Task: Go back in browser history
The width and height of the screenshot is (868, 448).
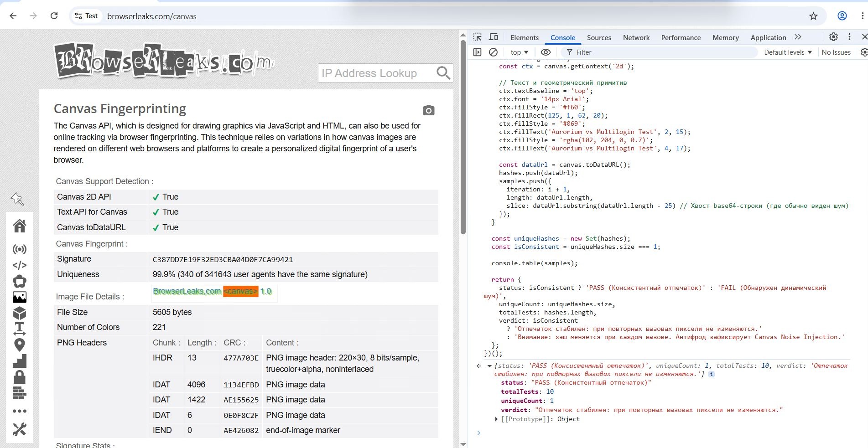Action: point(13,16)
